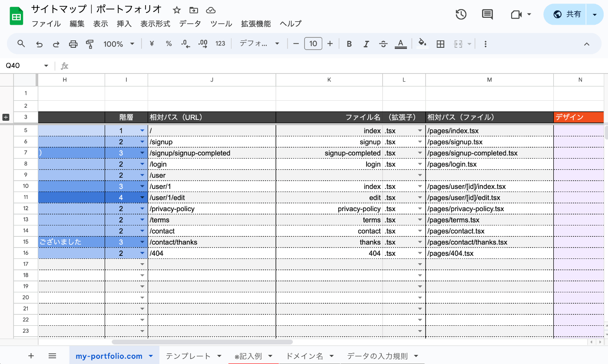Open my-portfolio.com tab menu arrow
The image size is (608, 364).
tap(151, 356)
